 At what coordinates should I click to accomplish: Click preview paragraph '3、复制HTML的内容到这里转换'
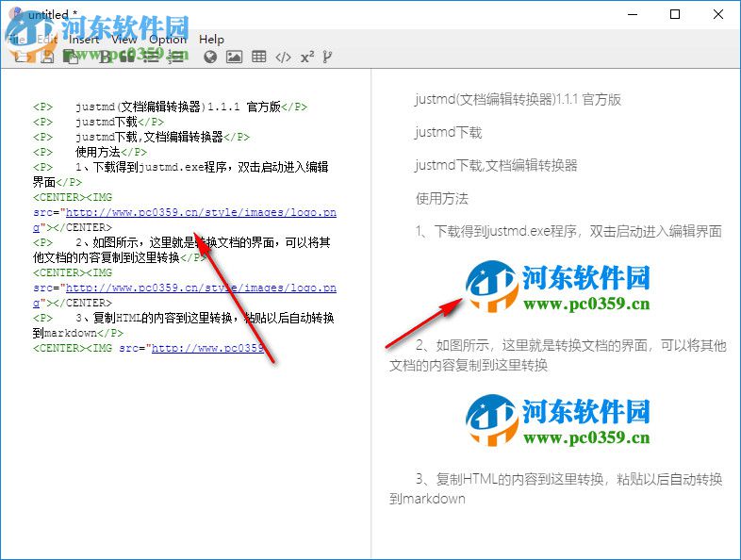(x=556, y=488)
